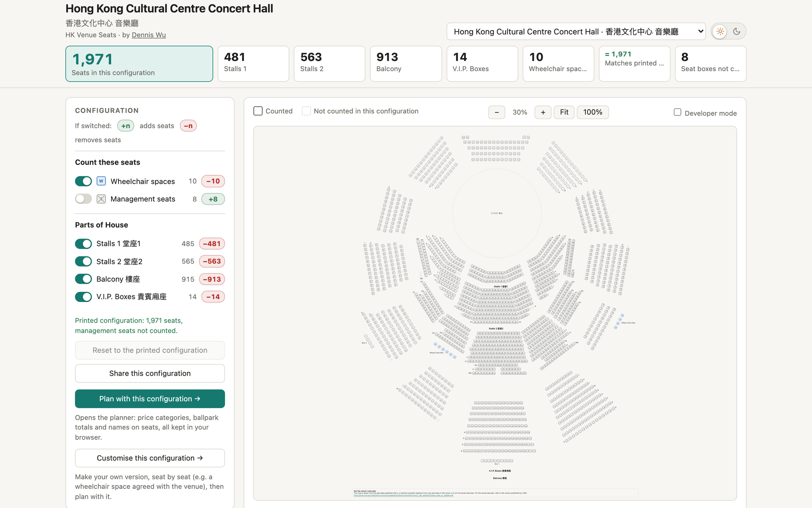Set zoom to 100%
This screenshot has height=508, width=812.
[592, 112]
